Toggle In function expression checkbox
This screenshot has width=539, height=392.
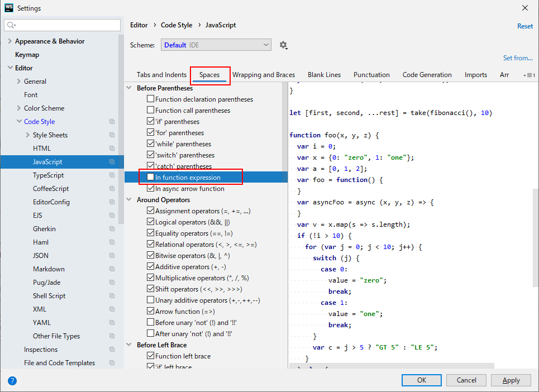[x=150, y=177]
